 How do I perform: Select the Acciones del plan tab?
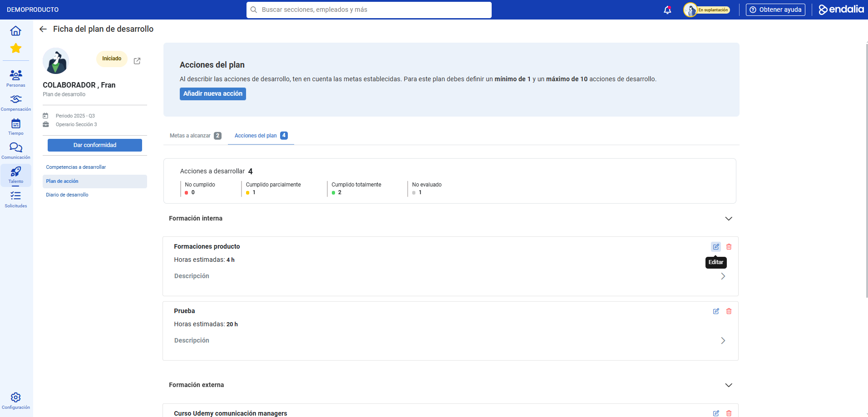click(x=261, y=136)
